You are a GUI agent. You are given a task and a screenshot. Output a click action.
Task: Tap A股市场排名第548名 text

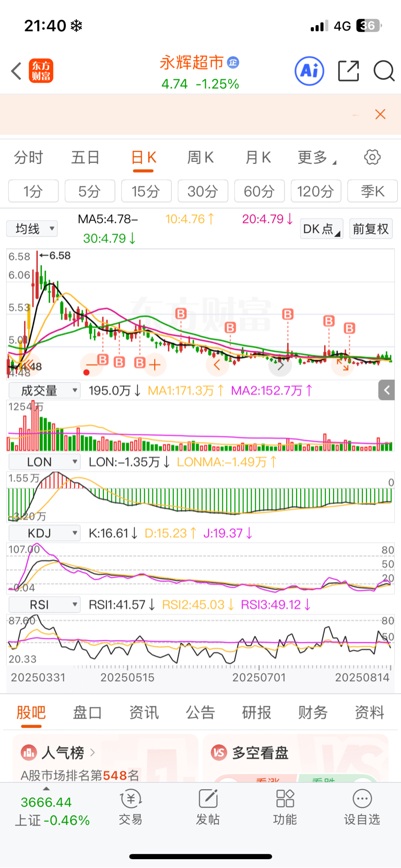point(80,775)
